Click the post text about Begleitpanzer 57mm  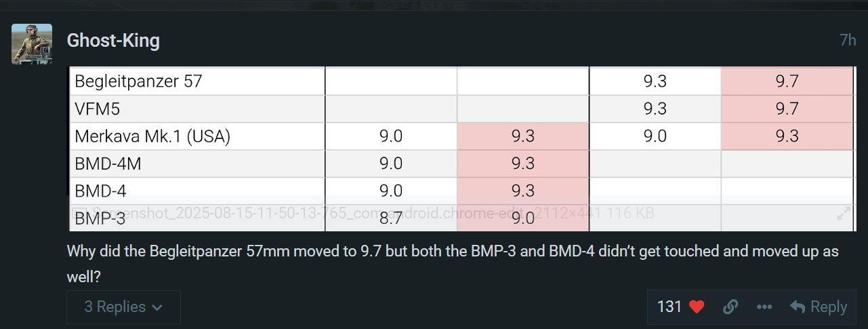pyautogui.click(x=453, y=265)
